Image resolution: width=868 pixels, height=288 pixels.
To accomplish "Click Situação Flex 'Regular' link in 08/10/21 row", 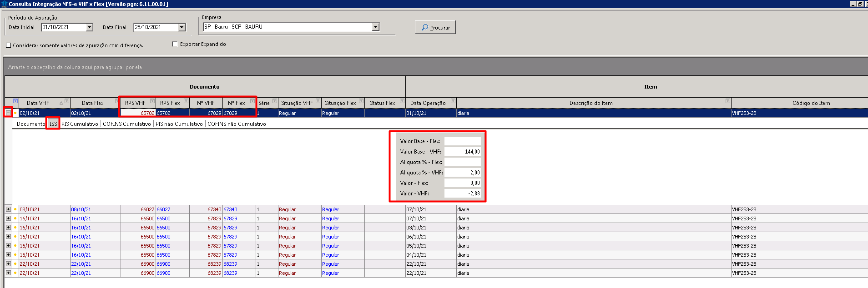I will pos(330,209).
